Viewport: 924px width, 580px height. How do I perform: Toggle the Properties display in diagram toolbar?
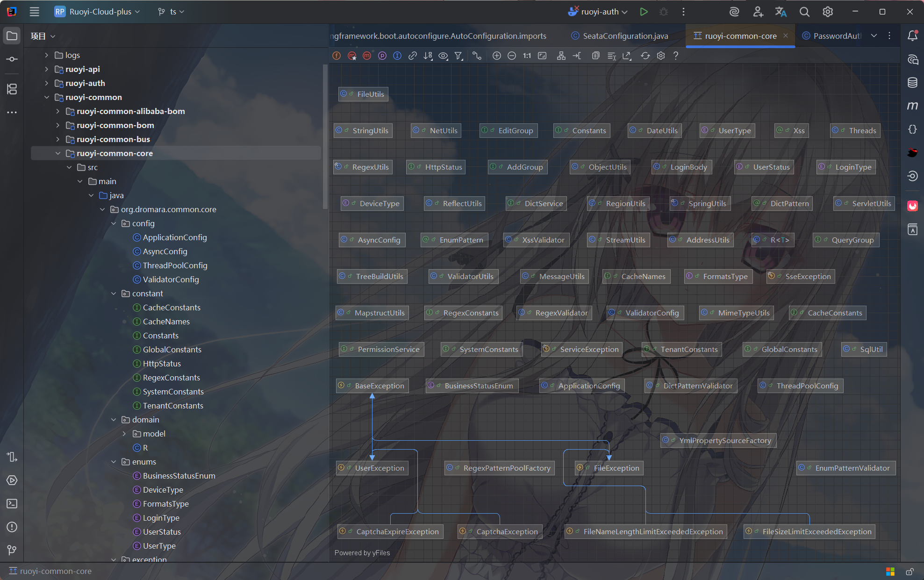tap(382, 56)
